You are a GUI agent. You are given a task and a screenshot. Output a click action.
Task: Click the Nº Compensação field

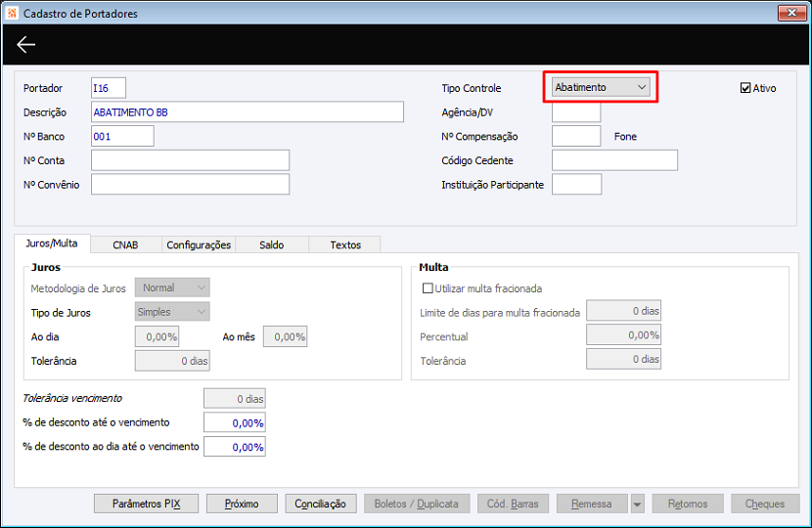[x=576, y=136]
